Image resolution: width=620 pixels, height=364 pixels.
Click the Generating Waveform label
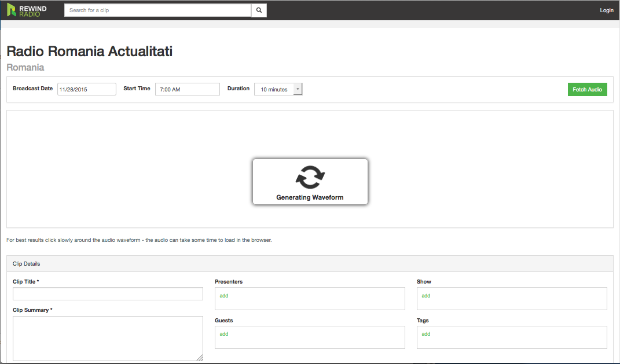pos(310,197)
